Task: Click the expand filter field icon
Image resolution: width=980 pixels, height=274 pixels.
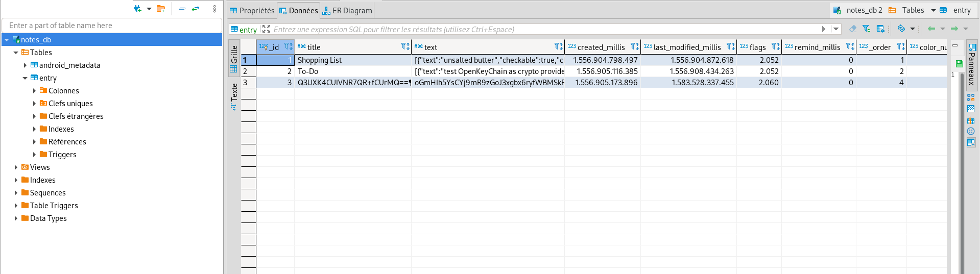Action: 266,29
